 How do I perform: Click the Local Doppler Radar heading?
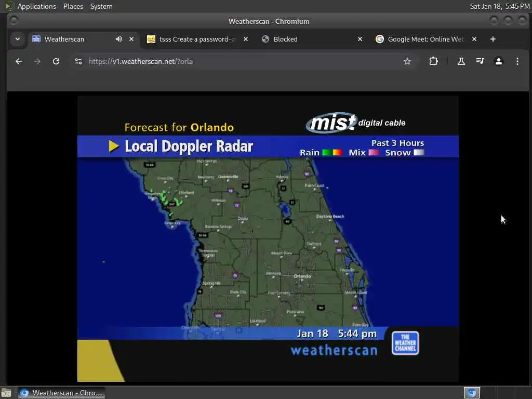point(189,146)
